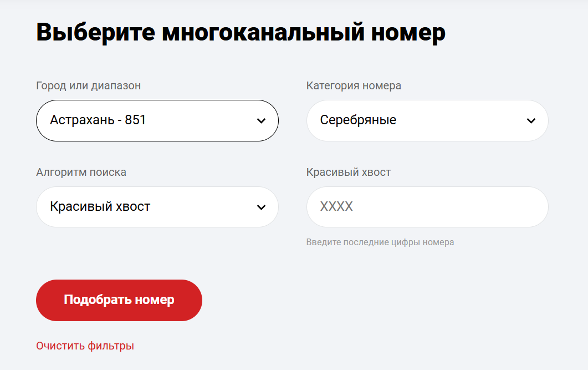Viewport: 588px width, 370px height.
Task: Click the XXXX digits input field
Action: point(427,207)
